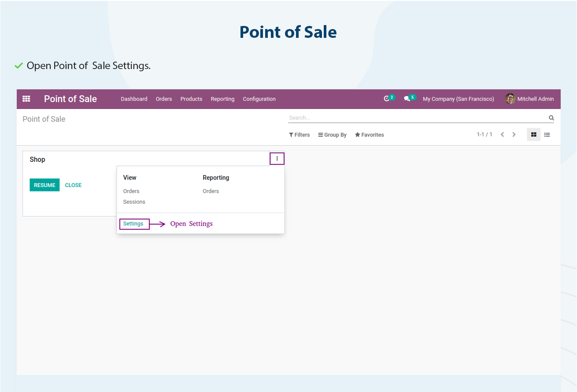This screenshot has width=577, height=392.
Task: Click the search magnifier icon
Action: tap(551, 118)
